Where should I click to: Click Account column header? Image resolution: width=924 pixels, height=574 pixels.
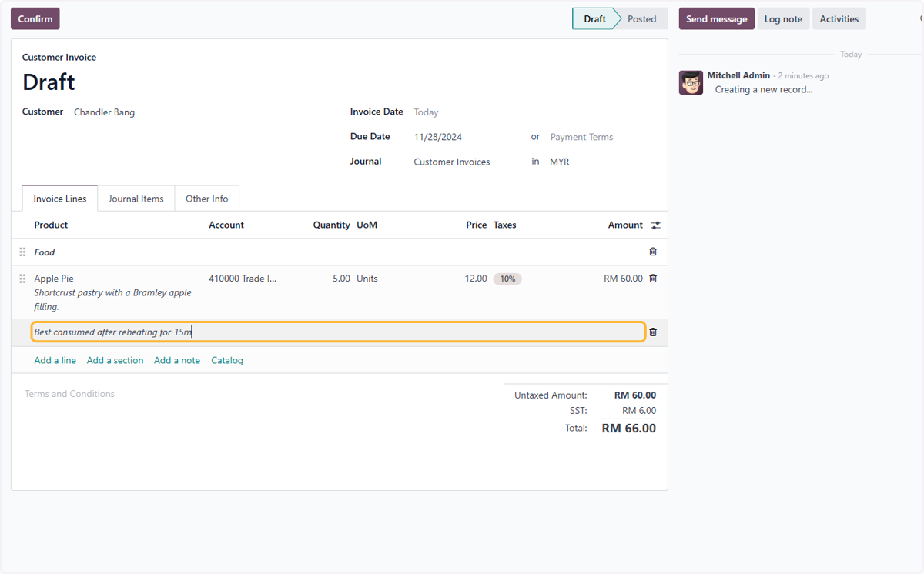pos(226,225)
